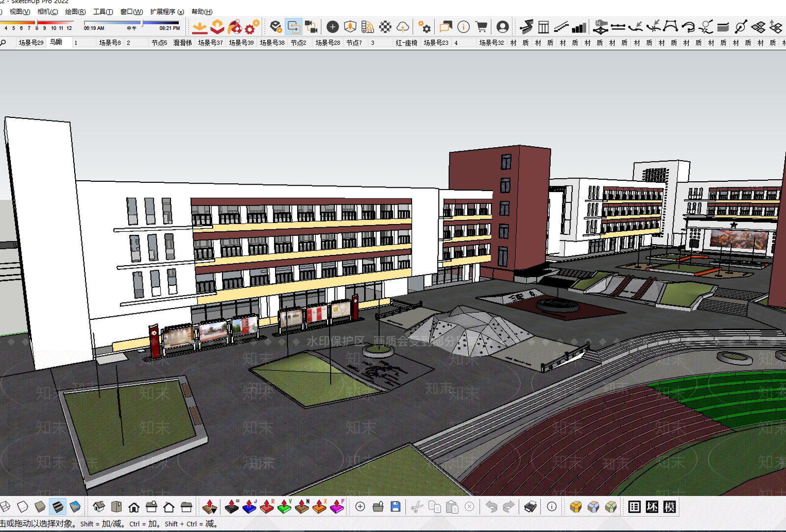Screen dimensions: 786x532
Task: Open the user account avatar icon
Action: [503, 27]
